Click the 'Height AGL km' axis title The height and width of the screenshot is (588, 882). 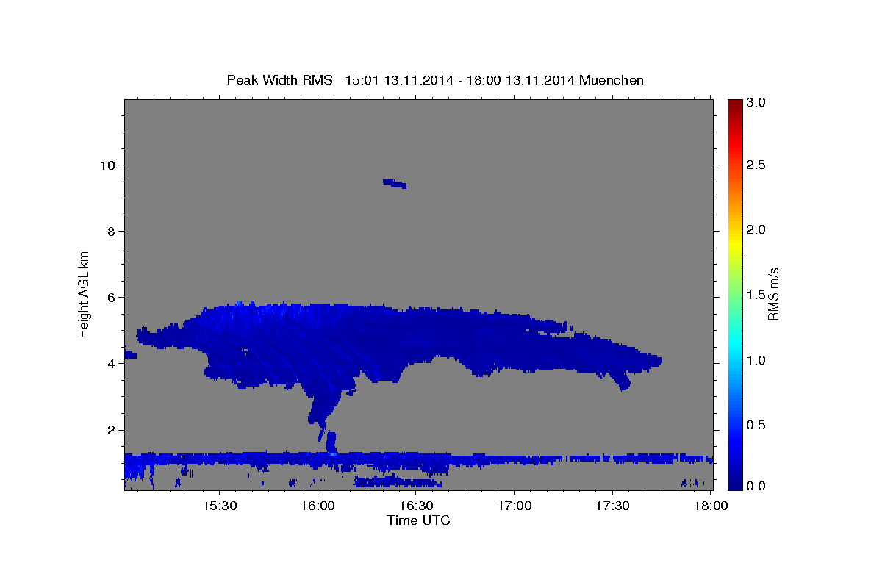(85, 293)
